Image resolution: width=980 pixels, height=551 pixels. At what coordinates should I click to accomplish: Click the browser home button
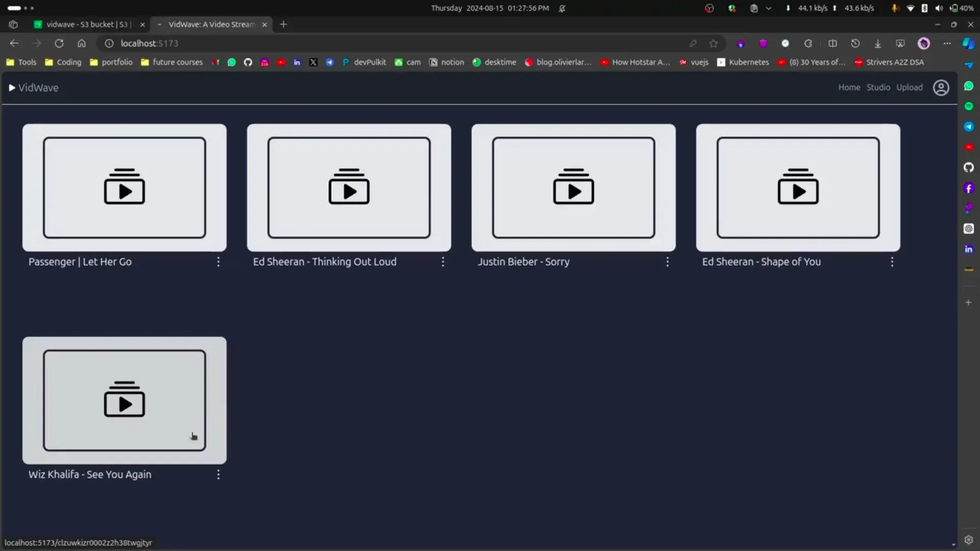click(82, 43)
